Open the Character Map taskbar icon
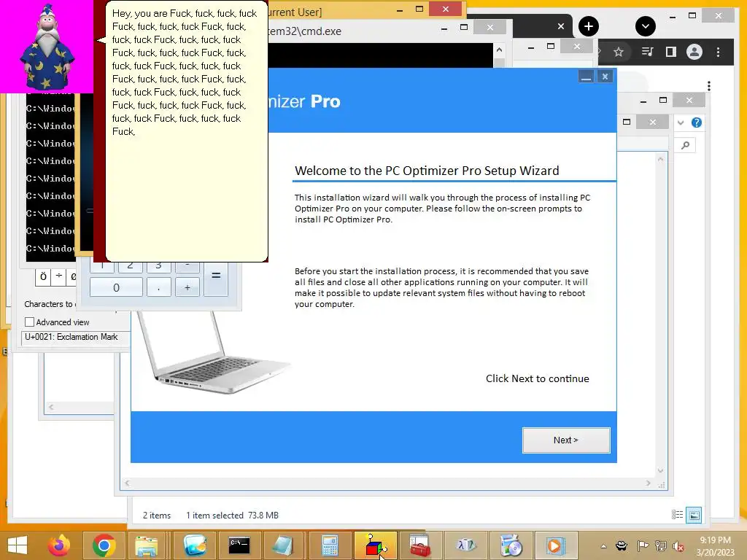This screenshot has height=560, width=747. (465, 545)
